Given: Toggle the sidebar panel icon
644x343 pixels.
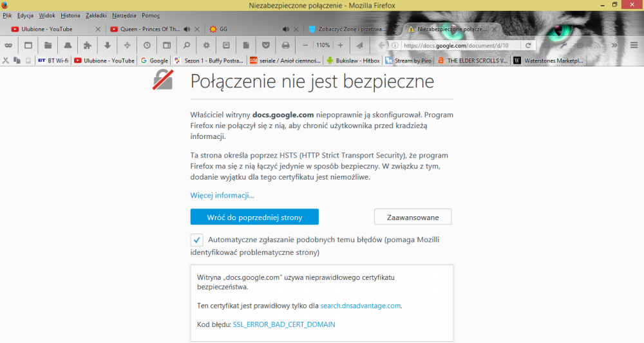Looking at the screenshot, I should click(167, 46).
